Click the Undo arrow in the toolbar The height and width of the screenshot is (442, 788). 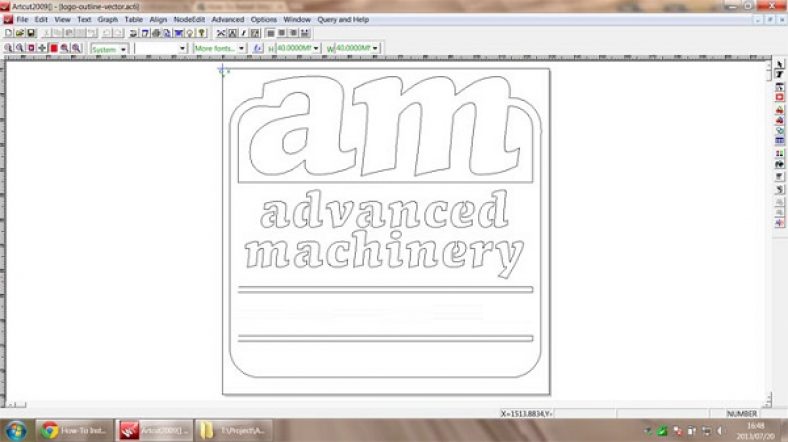coord(107,33)
